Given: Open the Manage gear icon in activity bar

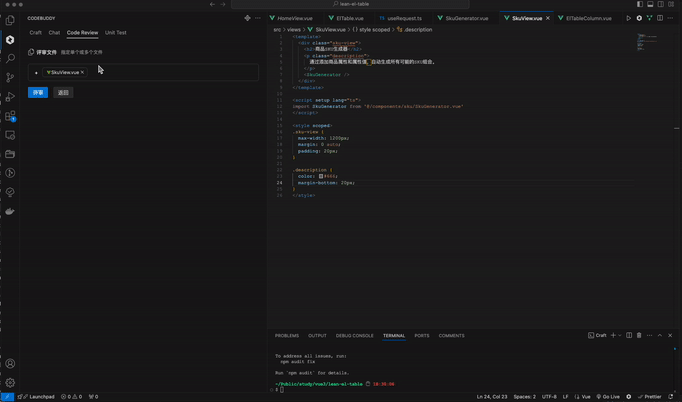Looking at the screenshot, I should pos(10,382).
